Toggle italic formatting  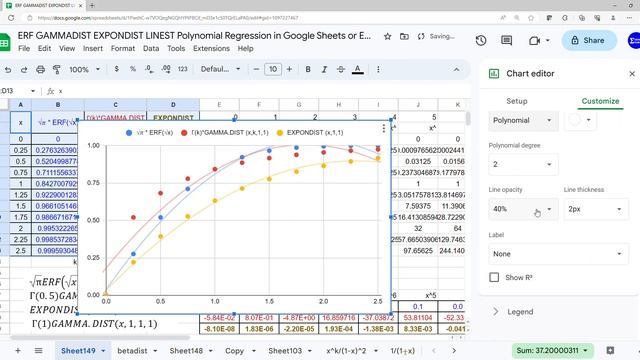tap(324, 69)
